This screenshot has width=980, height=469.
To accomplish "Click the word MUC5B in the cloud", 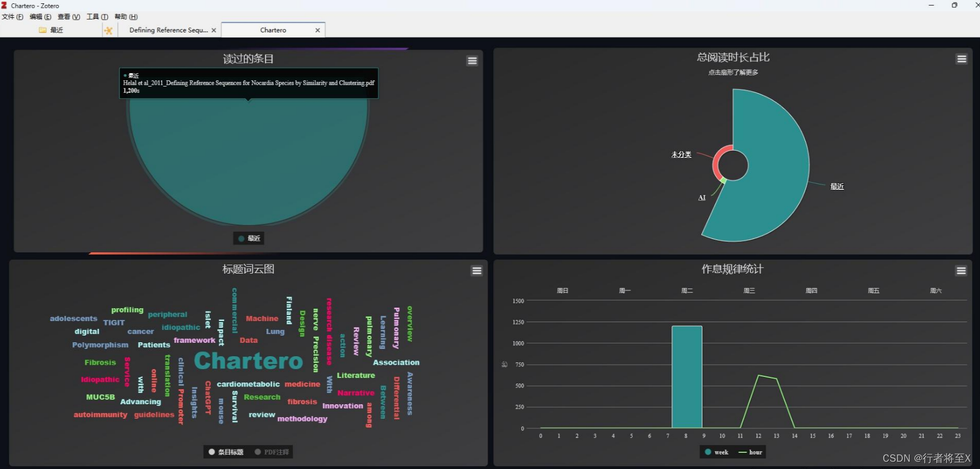I will [101, 397].
